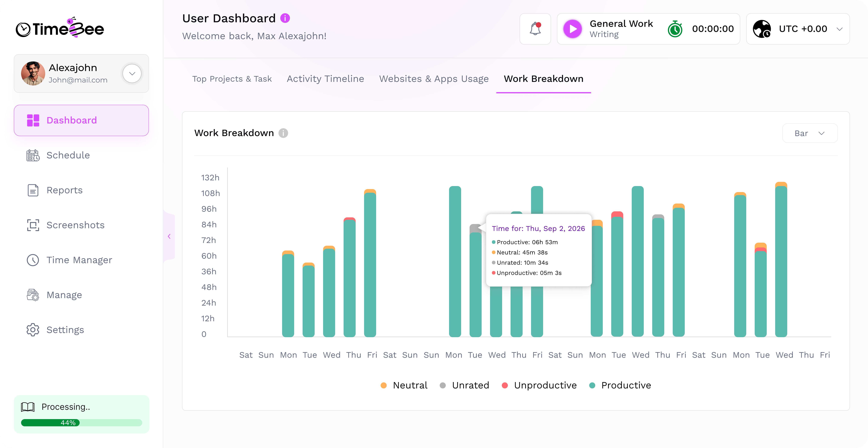868x448 pixels.
Task: Click the 132h y-axis label
Action: click(210, 178)
